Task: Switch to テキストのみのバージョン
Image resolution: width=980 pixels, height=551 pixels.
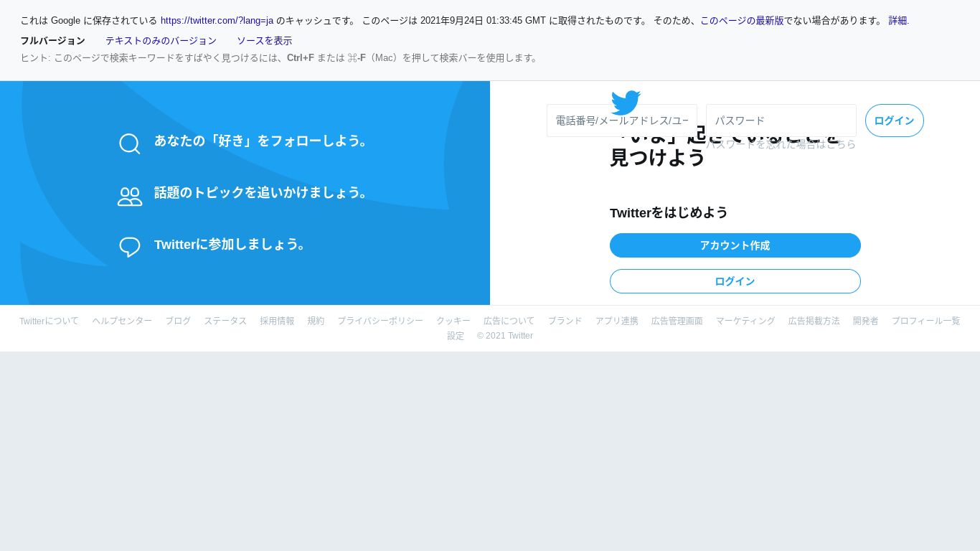Action: (x=161, y=41)
